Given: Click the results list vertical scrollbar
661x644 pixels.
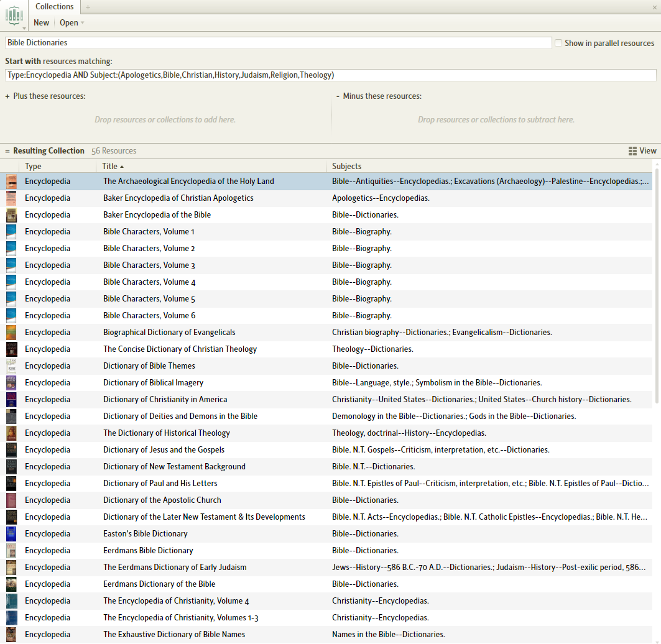Looking at the screenshot, I should click(656, 287).
